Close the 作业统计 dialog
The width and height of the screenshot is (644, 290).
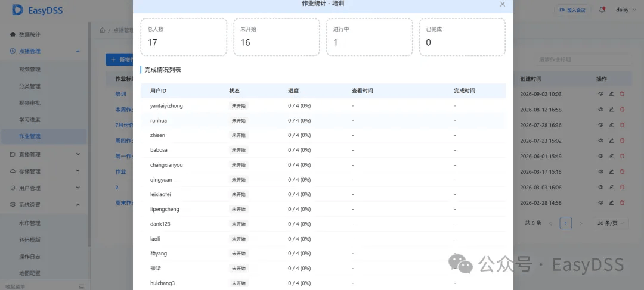(x=502, y=4)
